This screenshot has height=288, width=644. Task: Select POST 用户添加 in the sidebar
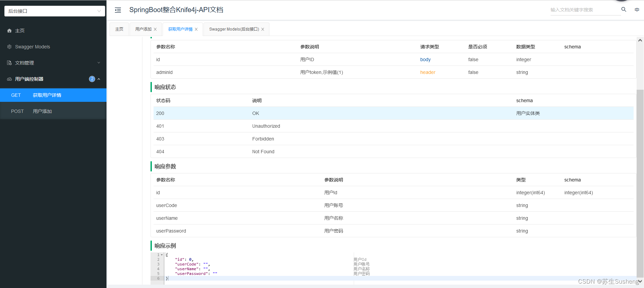click(53, 111)
